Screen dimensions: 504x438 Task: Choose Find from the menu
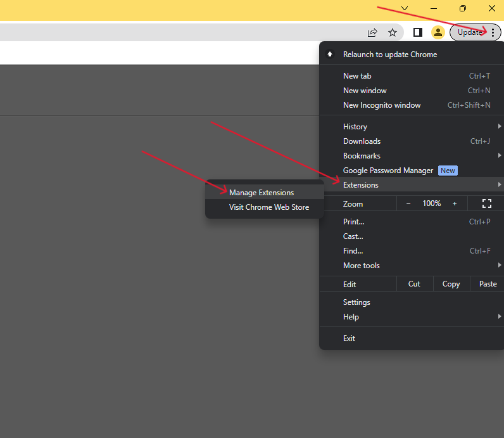[x=412, y=251]
